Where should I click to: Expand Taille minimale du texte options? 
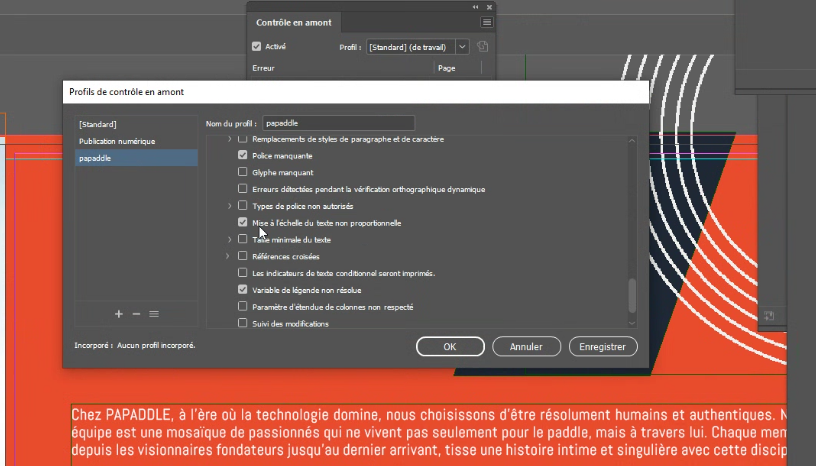click(229, 240)
